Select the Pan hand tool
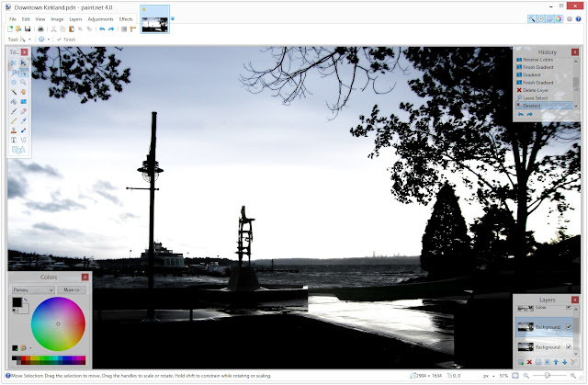This screenshot has height=385, width=588. 23,92
